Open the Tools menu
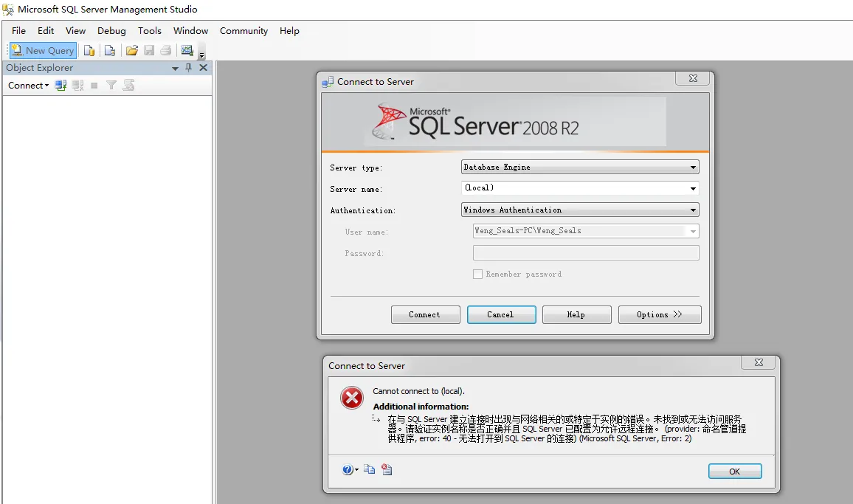The height and width of the screenshot is (504, 853). point(150,31)
